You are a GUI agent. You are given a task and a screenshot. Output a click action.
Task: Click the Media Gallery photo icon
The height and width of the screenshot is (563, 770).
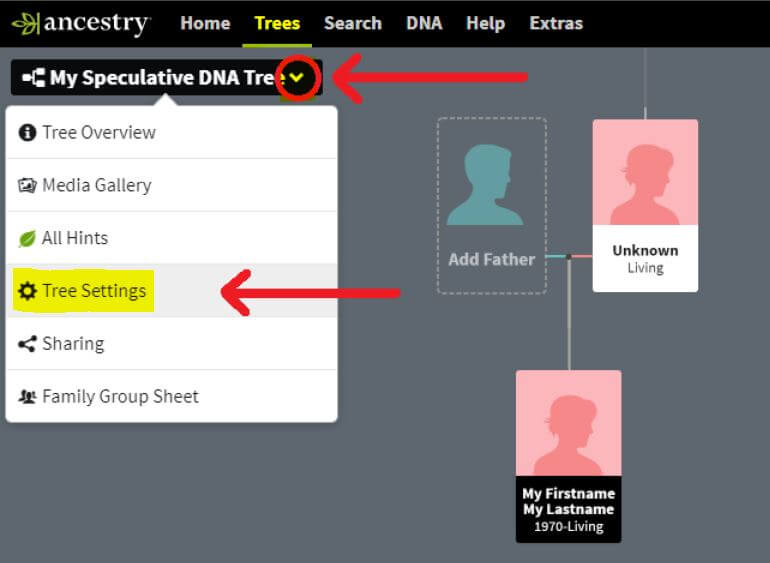pos(27,185)
